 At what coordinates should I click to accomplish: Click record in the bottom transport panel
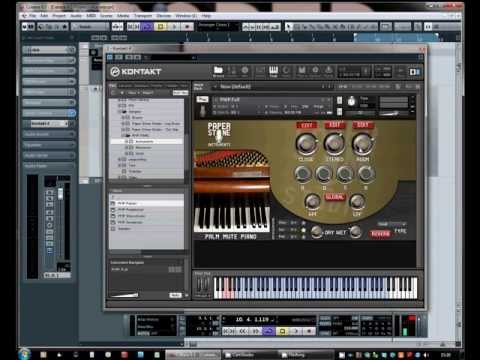309,331
